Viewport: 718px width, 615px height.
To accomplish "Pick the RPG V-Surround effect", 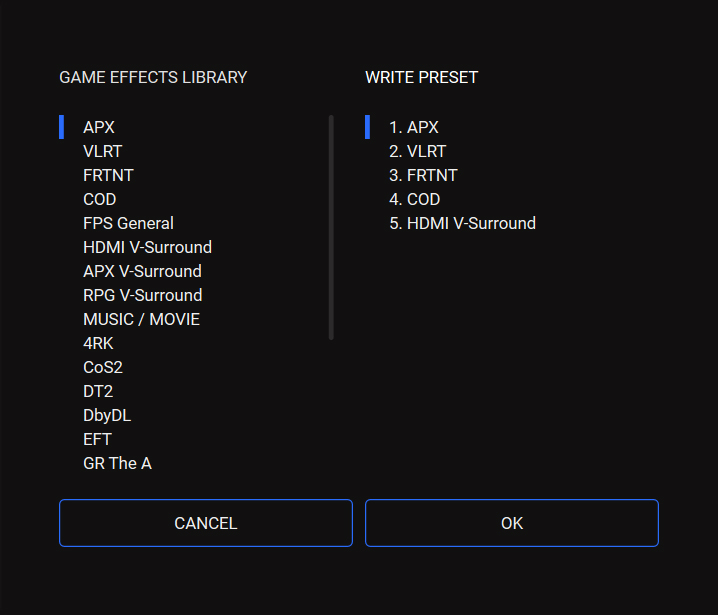I will (142, 295).
